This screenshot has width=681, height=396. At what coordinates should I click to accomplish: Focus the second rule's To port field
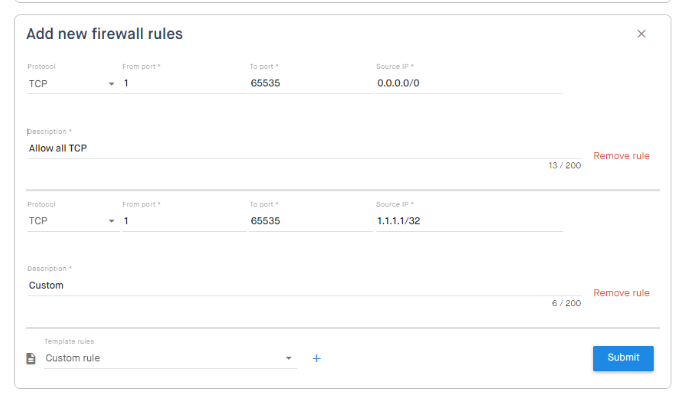(x=311, y=221)
